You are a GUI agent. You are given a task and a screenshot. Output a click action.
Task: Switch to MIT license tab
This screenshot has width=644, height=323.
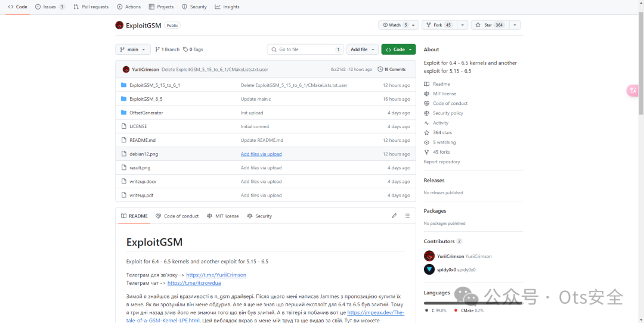coord(222,216)
